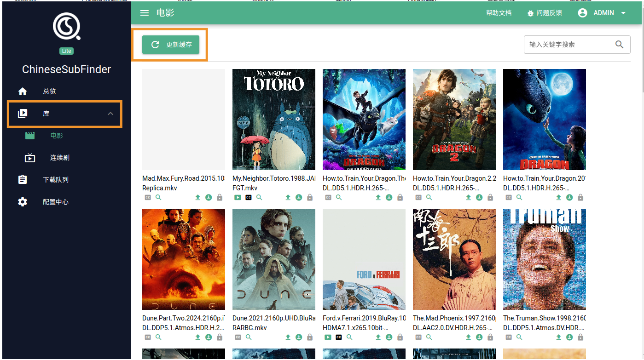The image size is (644, 360).
Task: Download subtitles for Dune.Part.Two.2024
Action: (x=209, y=337)
